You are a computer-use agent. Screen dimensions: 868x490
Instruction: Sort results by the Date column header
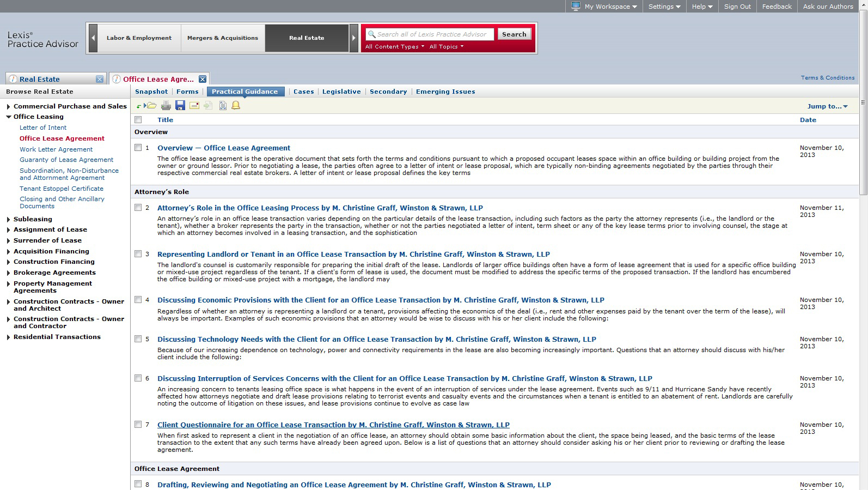pos(808,120)
